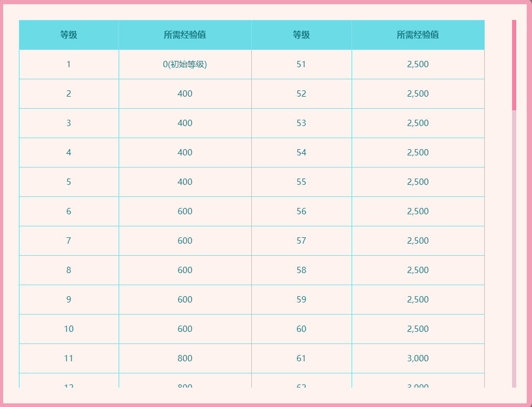Select the "0(初始等级)" experience cell

tap(185, 65)
